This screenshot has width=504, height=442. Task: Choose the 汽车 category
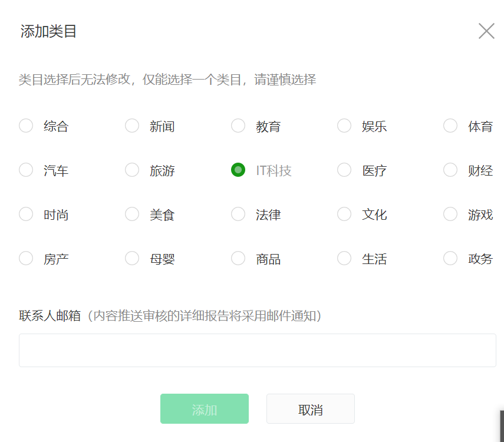[26, 170]
